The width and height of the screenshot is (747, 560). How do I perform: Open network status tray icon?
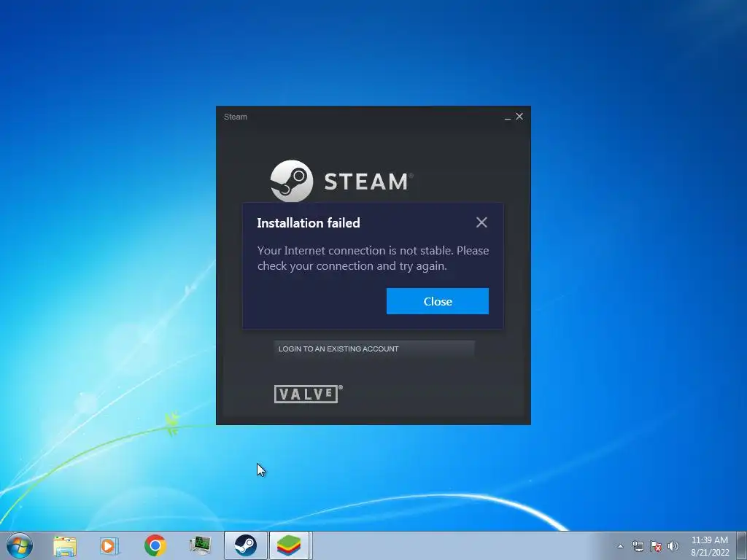pos(638,546)
